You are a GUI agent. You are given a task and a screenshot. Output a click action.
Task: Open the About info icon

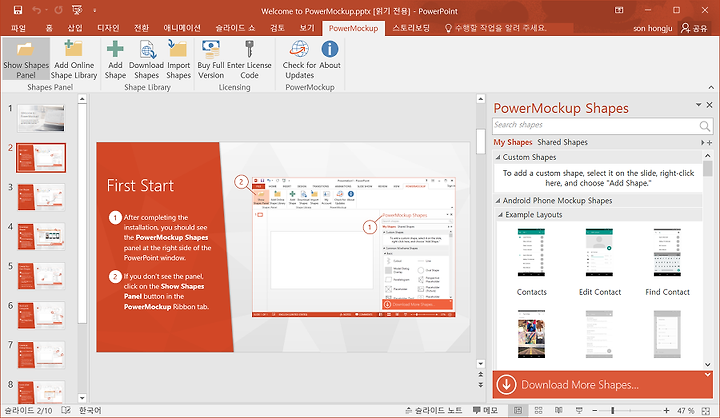[x=330, y=49]
